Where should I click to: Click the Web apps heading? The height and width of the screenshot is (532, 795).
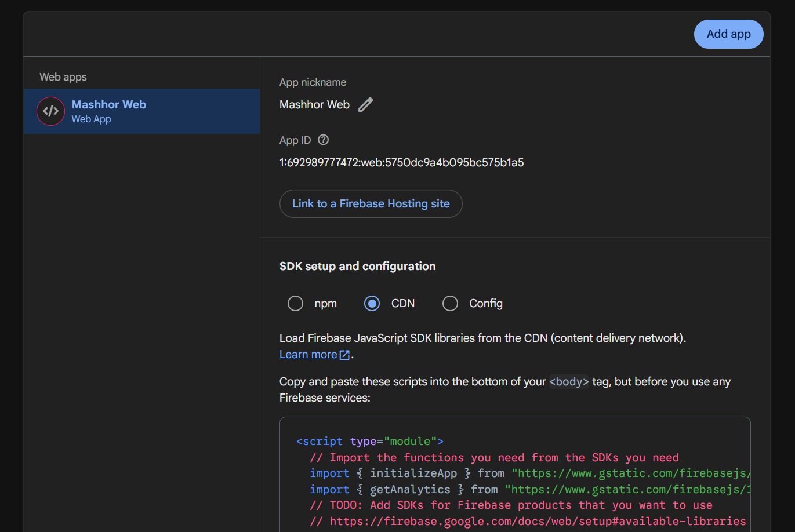(x=63, y=77)
